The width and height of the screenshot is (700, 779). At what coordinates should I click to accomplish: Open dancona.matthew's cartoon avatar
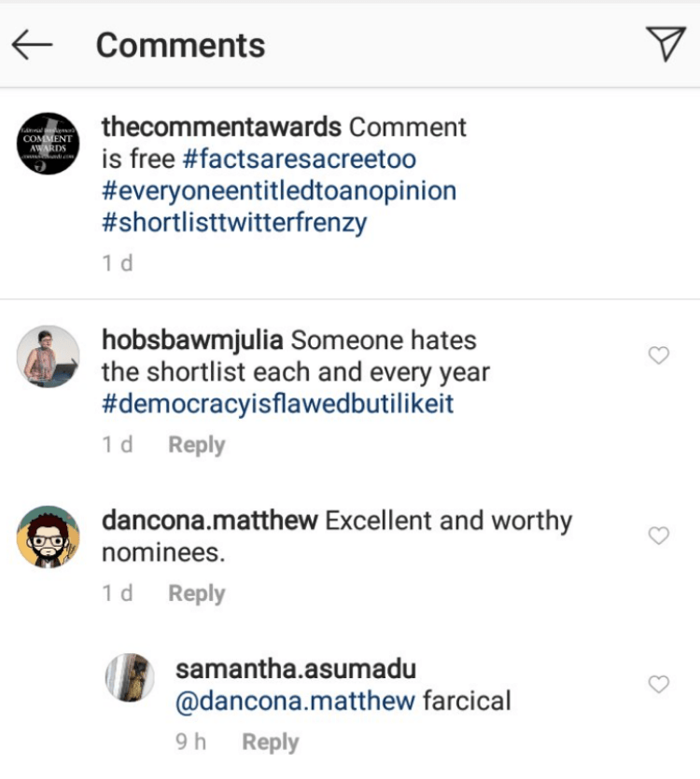pyautogui.click(x=49, y=536)
